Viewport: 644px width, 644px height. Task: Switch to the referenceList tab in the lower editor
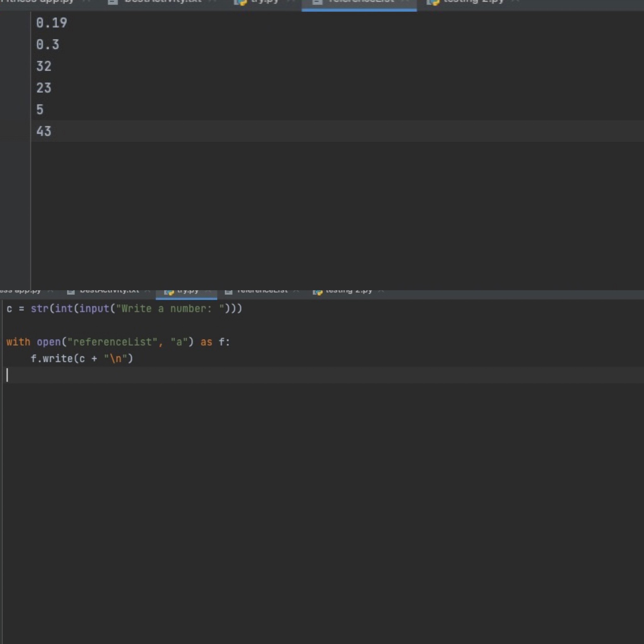pos(262,291)
